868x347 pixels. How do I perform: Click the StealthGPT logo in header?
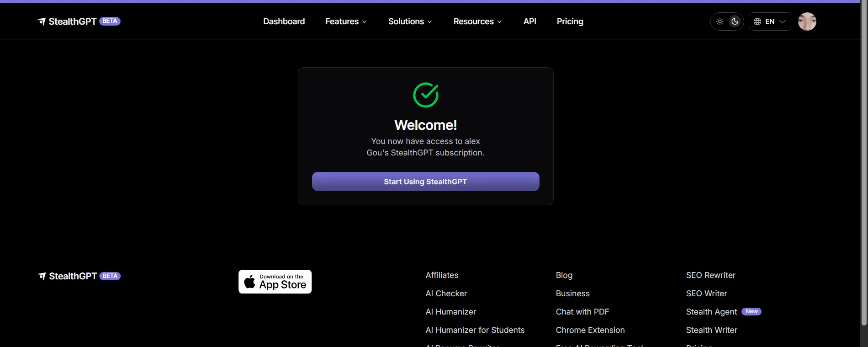(x=79, y=21)
